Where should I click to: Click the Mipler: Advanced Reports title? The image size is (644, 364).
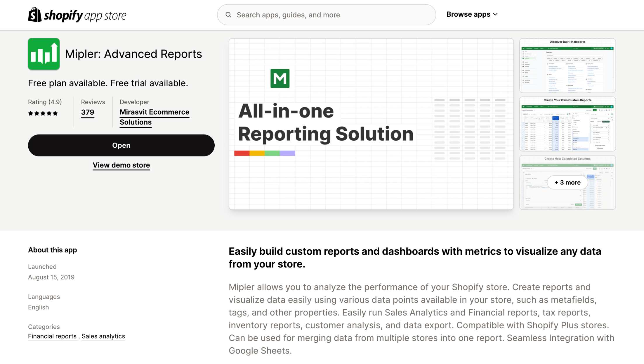click(x=133, y=54)
